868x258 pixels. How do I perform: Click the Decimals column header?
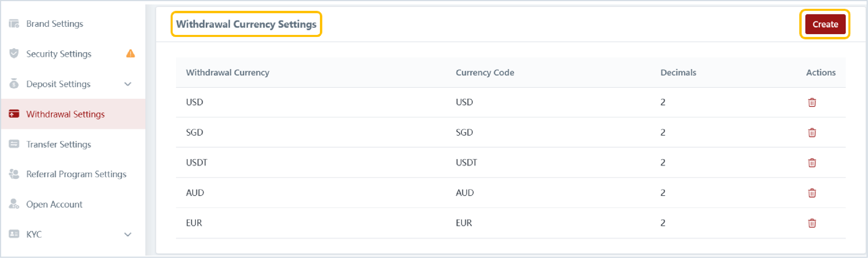click(678, 73)
